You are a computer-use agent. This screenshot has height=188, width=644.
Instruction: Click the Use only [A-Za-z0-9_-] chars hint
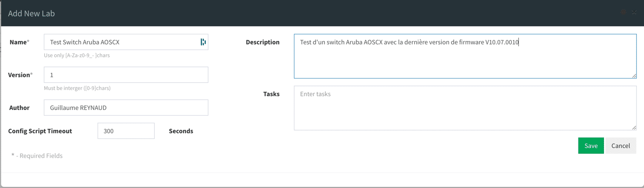click(77, 55)
